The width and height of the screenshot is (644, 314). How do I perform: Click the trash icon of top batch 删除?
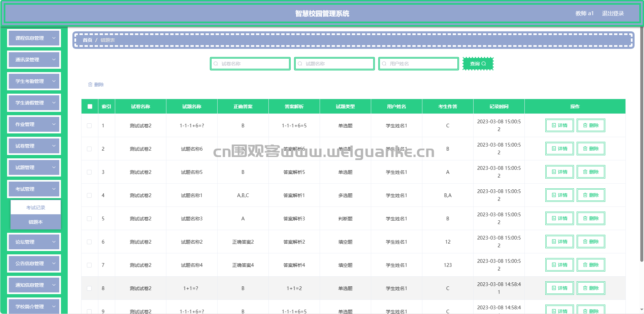point(90,85)
